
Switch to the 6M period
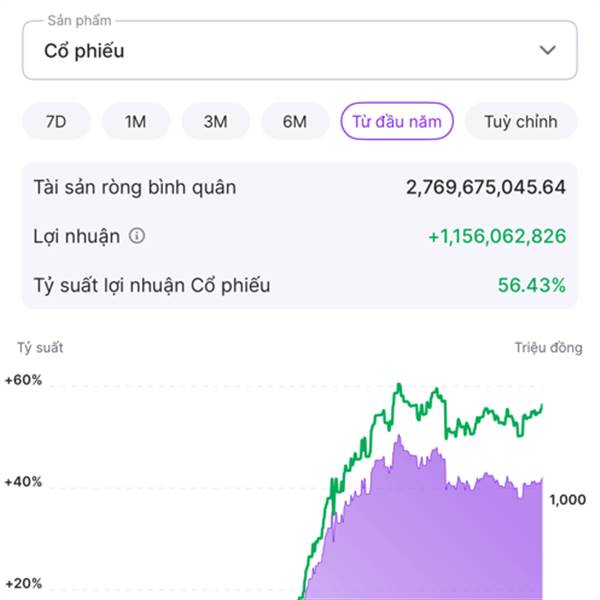pos(295,122)
